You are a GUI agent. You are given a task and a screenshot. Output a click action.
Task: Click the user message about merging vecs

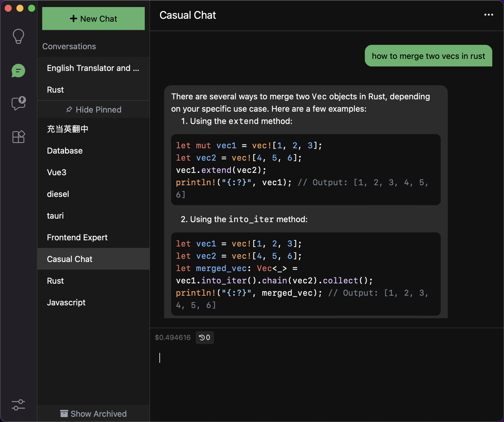pos(428,56)
